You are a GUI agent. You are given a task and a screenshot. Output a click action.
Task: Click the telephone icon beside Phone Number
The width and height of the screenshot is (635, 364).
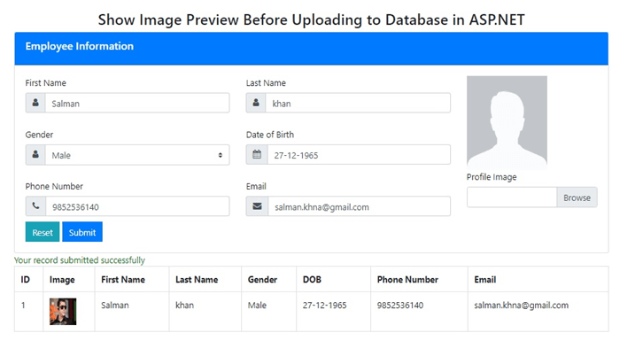35,206
